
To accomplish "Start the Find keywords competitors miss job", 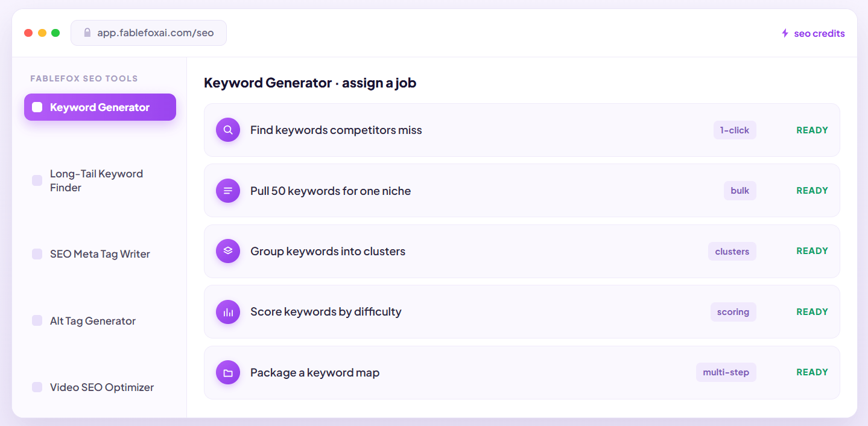I will click(522, 130).
